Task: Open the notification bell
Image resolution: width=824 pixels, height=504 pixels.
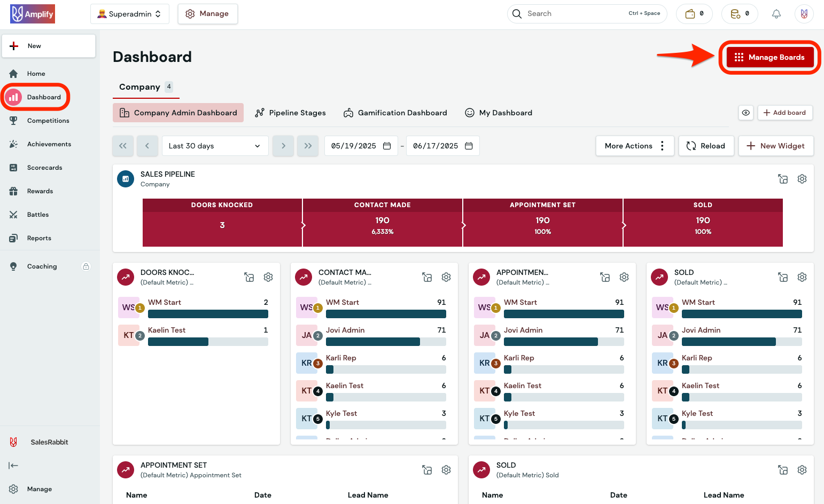Action: pyautogui.click(x=776, y=13)
